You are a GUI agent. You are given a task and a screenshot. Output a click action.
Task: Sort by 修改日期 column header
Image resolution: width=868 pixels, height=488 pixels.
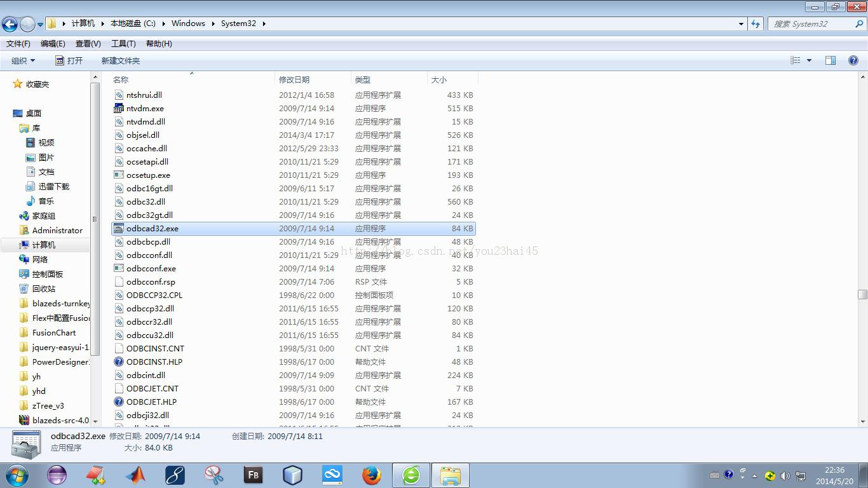(294, 79)
